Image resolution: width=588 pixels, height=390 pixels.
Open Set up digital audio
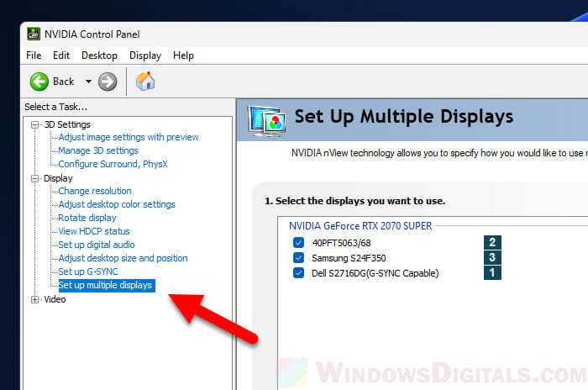pyautogui.click(x=97, y=245)
